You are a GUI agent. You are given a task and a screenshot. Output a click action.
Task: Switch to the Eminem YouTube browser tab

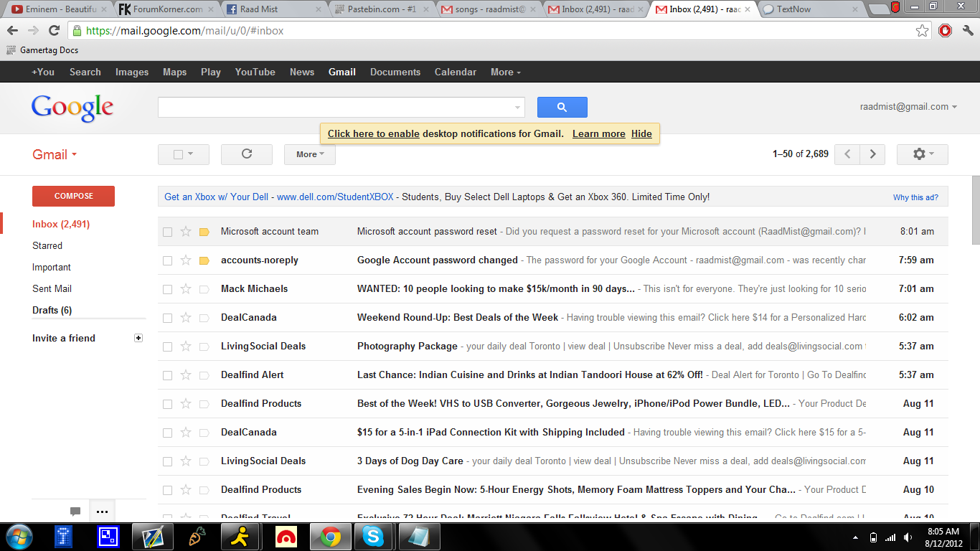(60, 9)
